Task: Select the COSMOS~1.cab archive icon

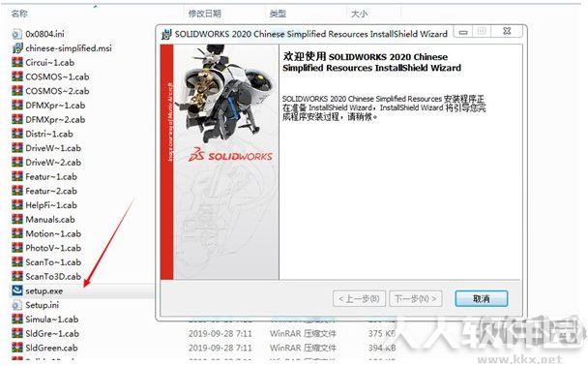Action: [x=16, y=76]
